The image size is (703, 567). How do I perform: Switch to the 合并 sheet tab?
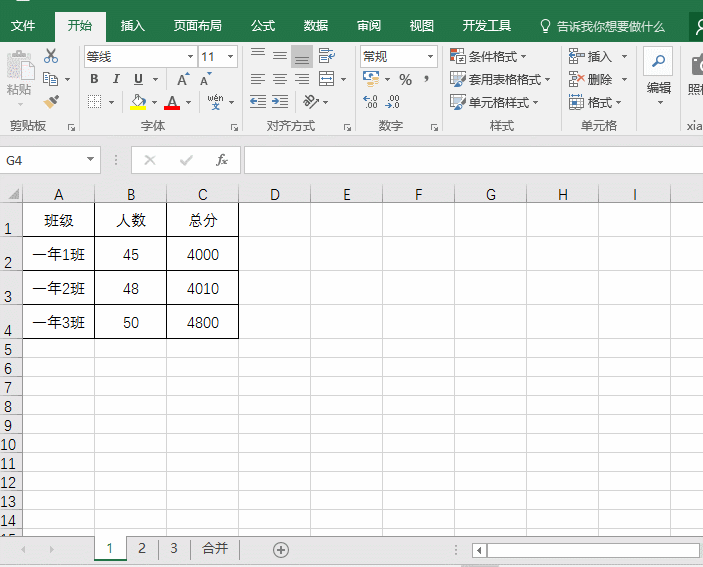[x=215, y=548]
